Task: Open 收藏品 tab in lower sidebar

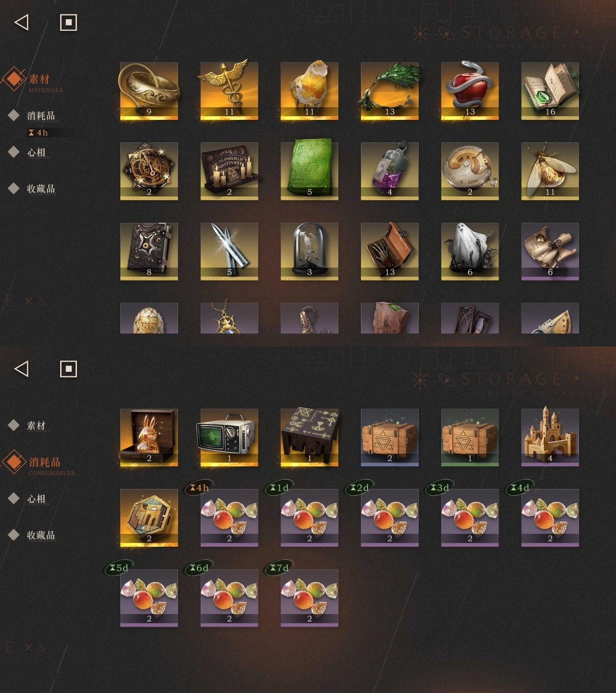Action: (41, 535)
